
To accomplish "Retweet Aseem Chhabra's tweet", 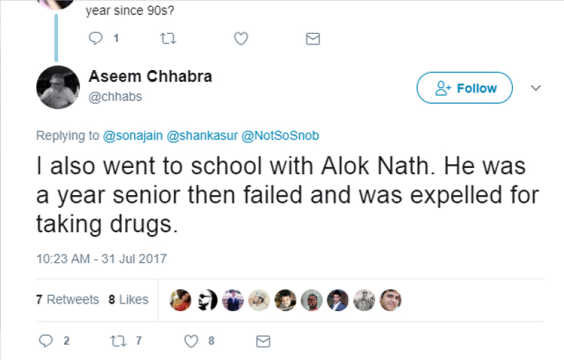I will tap(118, 341).
